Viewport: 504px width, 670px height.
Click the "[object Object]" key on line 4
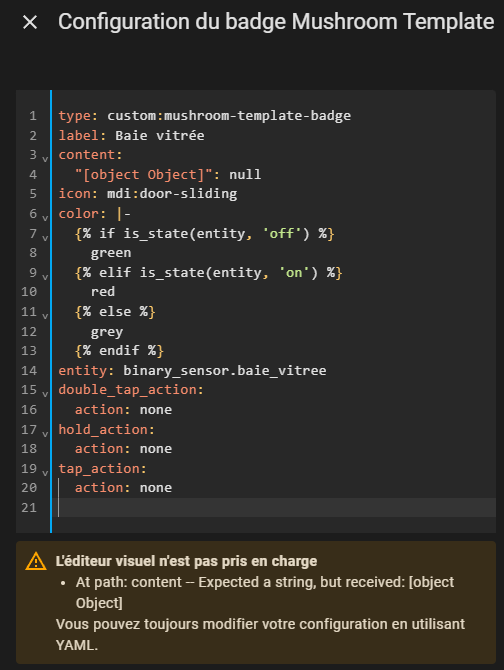point(144,174)
